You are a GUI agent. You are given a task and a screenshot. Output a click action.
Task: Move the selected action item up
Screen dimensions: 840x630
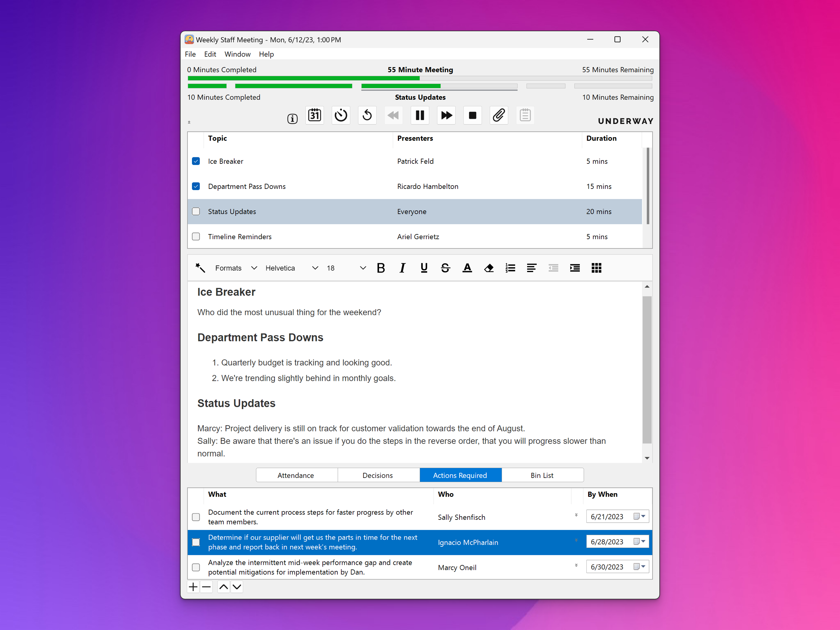pyautogui.click(x=223, y=587)
